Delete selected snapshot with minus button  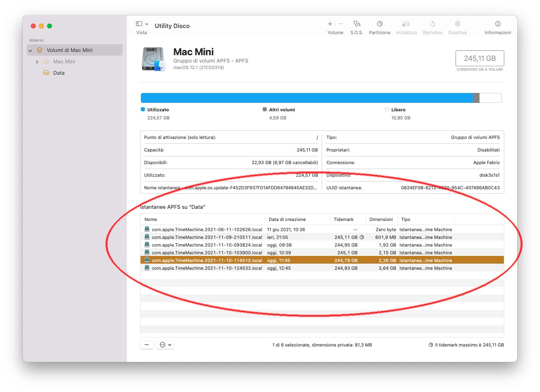pyautogui.click(x=147, y=345)
